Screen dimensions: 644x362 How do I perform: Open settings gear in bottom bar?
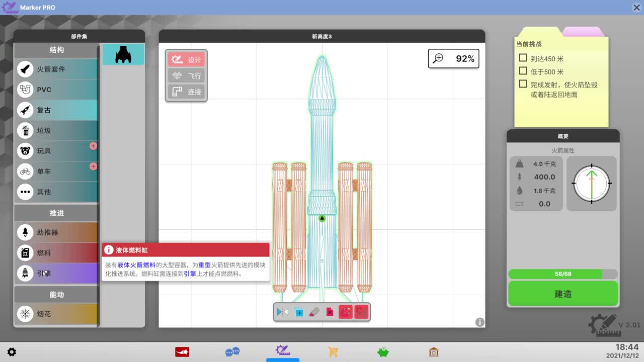12,352
